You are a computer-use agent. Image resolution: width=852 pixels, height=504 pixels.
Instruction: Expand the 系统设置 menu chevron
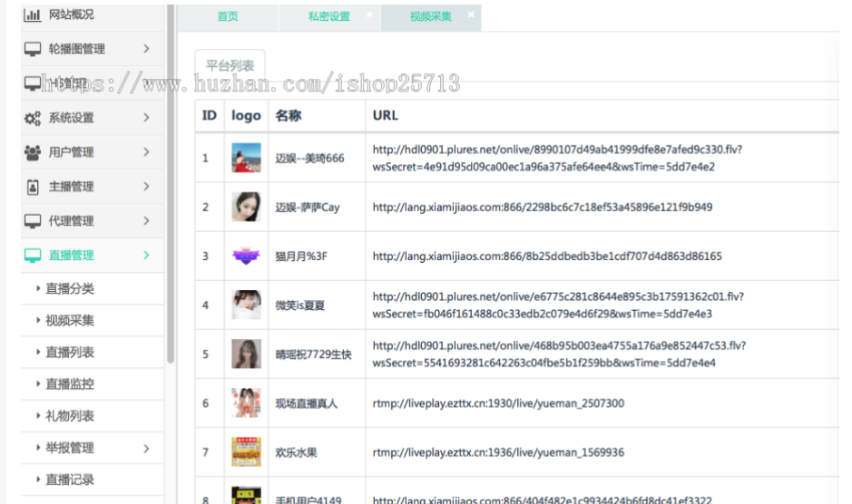146,117
